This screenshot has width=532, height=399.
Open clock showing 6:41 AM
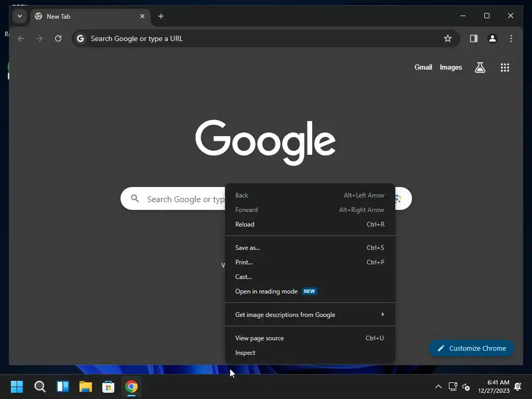494,387
